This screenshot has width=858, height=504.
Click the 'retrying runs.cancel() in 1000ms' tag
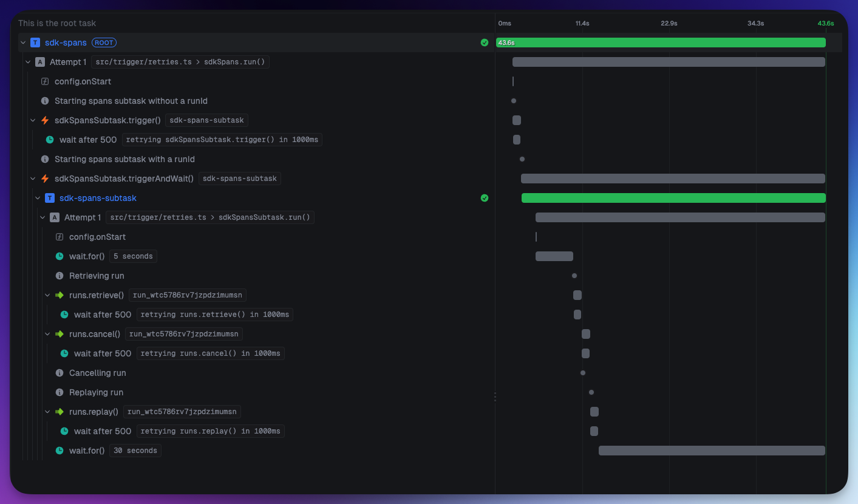coord(211,353)
